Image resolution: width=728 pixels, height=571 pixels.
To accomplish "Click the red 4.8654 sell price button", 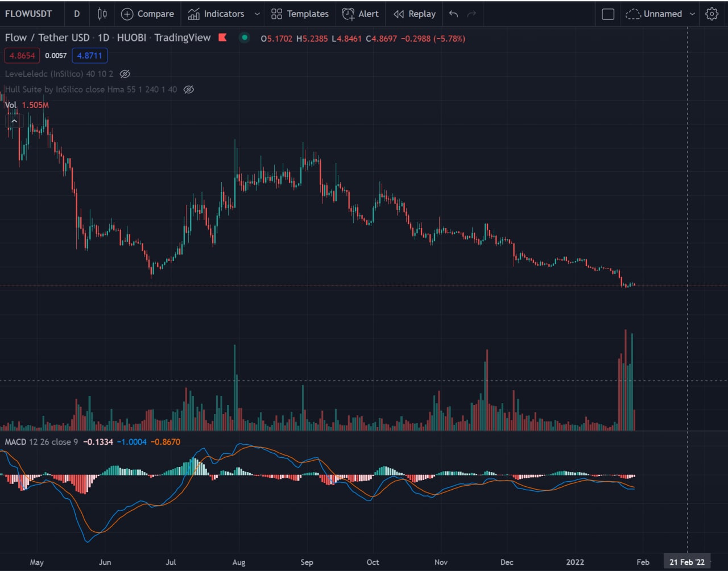I will click(22, 56).
